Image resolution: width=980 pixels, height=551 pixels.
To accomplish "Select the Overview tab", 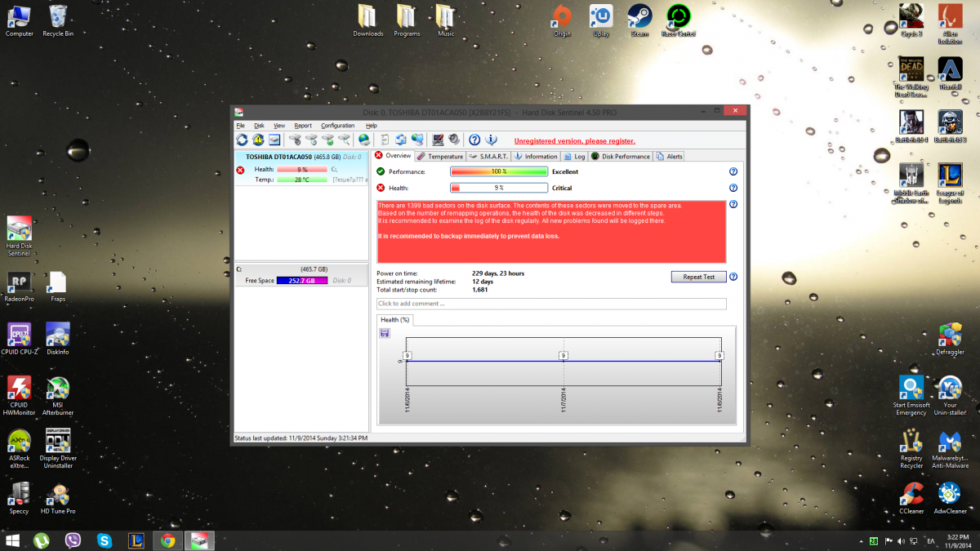I will coord(393,155).
